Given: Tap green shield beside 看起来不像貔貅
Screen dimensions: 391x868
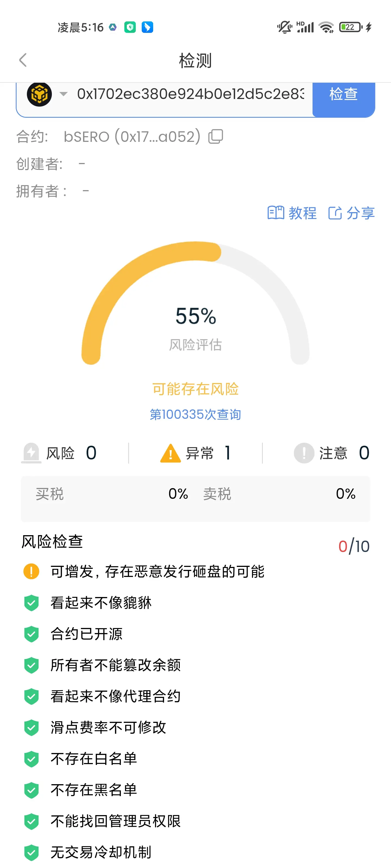Looking at the screenshot, I should [31, 603].
